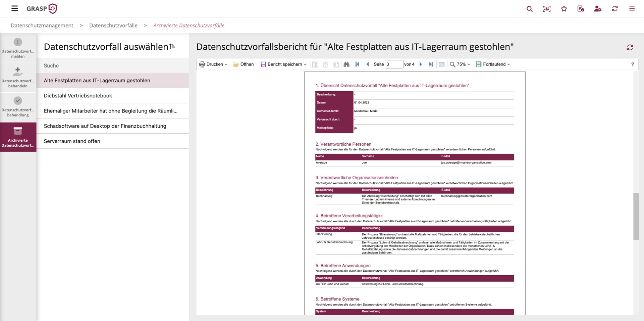Viewport: 644px width, 321px height.
Task: Toggle full page view icon
Action: point(442,64)
